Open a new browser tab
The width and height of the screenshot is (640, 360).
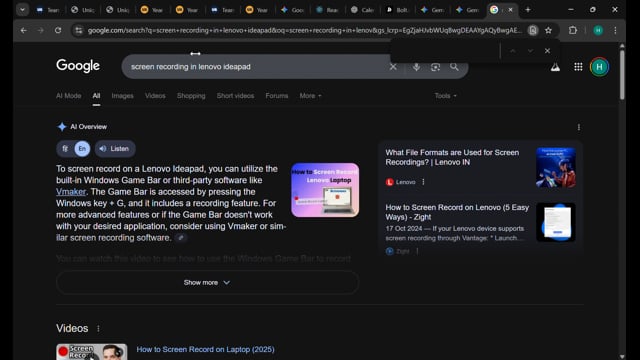click(x=528, y=9)
